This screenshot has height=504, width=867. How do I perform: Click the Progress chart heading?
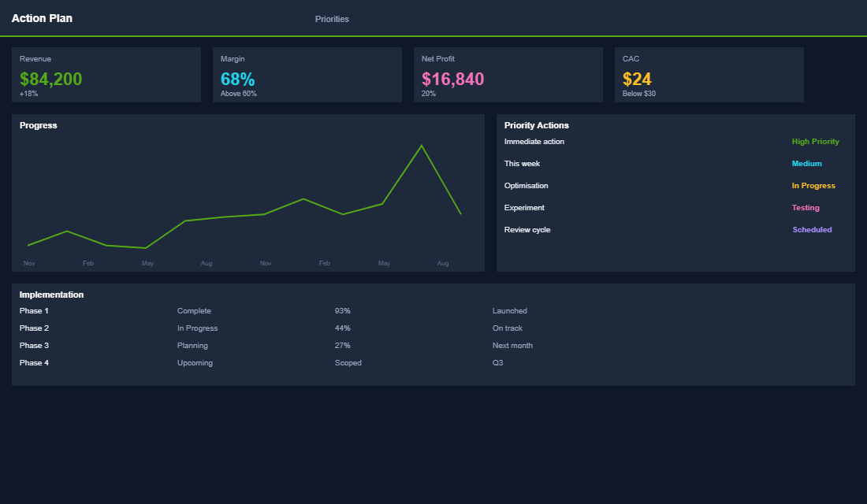(x=39, y=125)
